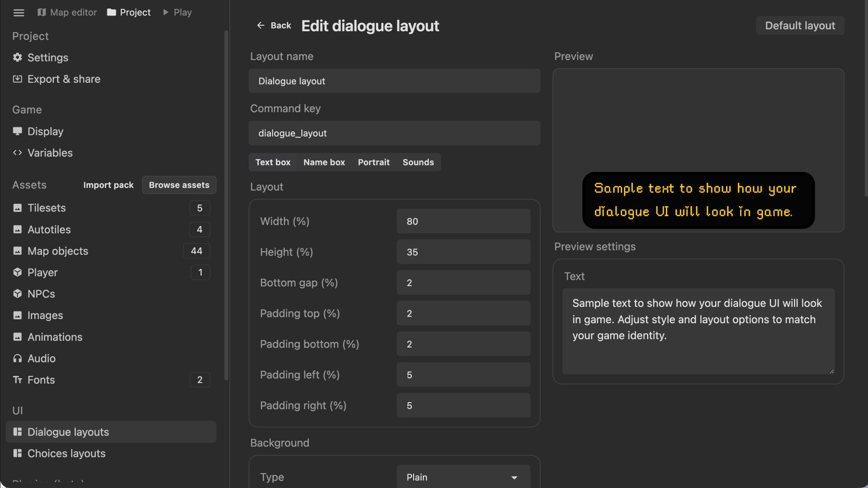Edit the Width (%) value field
The width and height of the screenshot is (868, 488).
pos(463,221)
